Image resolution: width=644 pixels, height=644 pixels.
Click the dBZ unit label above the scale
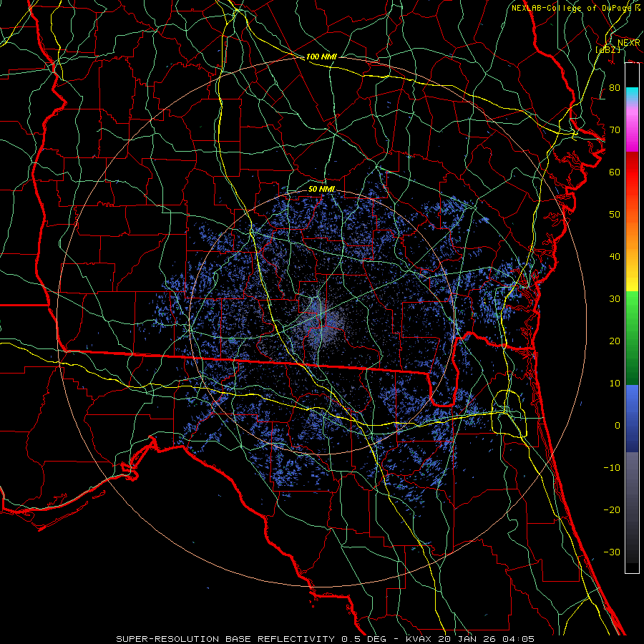608,49
